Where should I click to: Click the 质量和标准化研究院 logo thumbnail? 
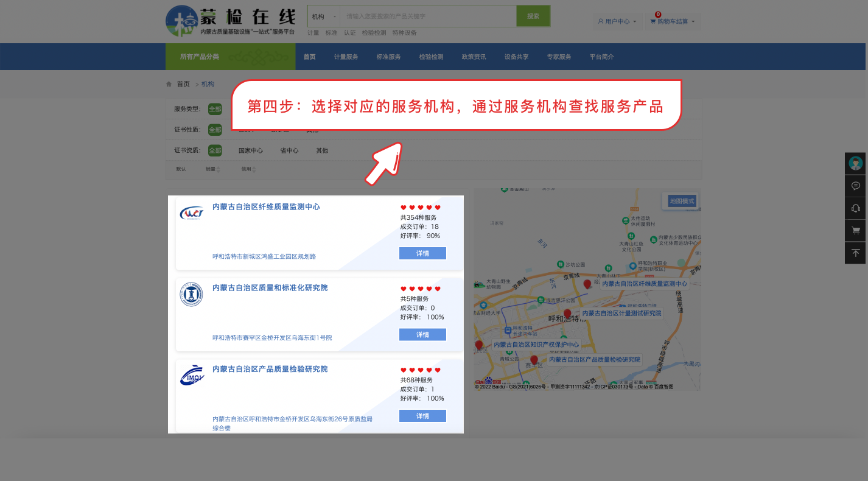(x=192, y=295)
